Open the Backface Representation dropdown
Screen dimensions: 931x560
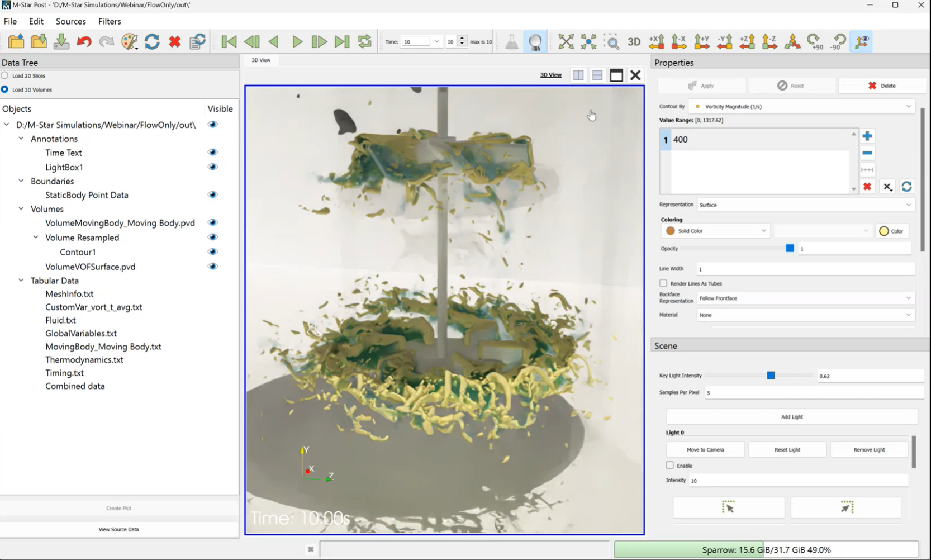tap(806, 298)
